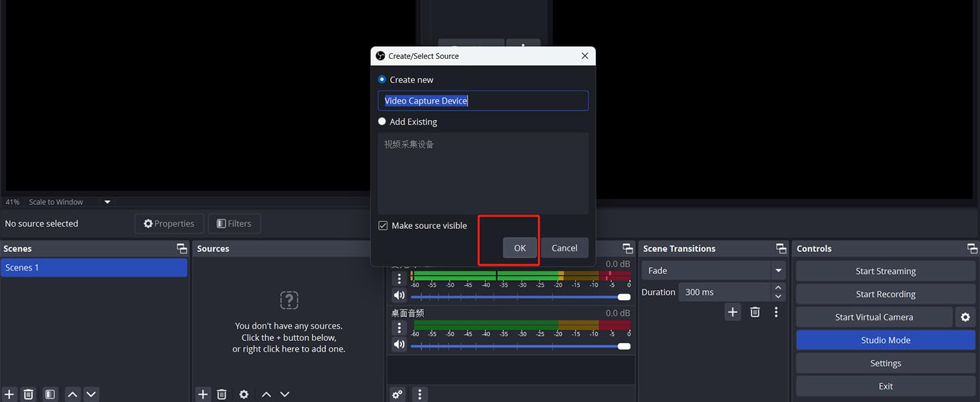Uncheck Make source visible checkbox
Viewport: 980px width, 402px height.
pos(383,226)
